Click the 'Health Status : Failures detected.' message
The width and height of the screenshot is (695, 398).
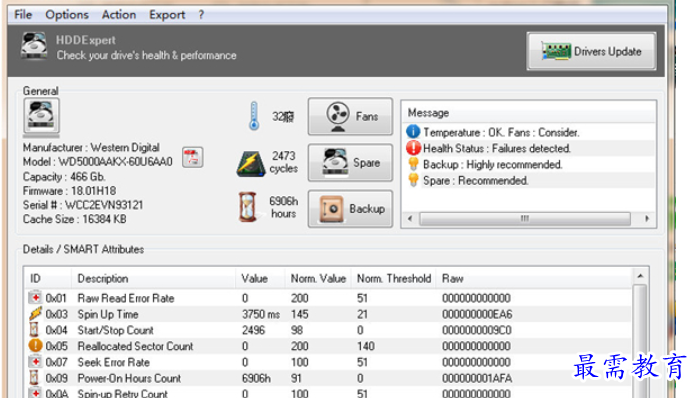497,148
